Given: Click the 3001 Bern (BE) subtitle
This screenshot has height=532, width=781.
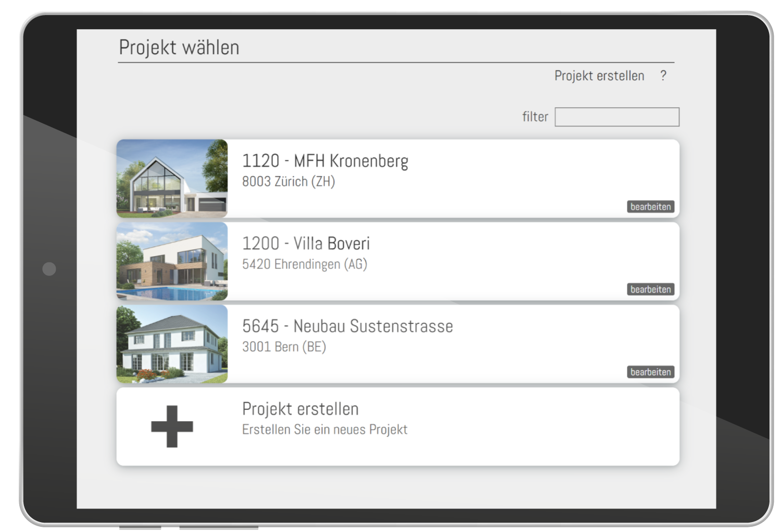Looking at the screenshot, I should click(284, 347).
